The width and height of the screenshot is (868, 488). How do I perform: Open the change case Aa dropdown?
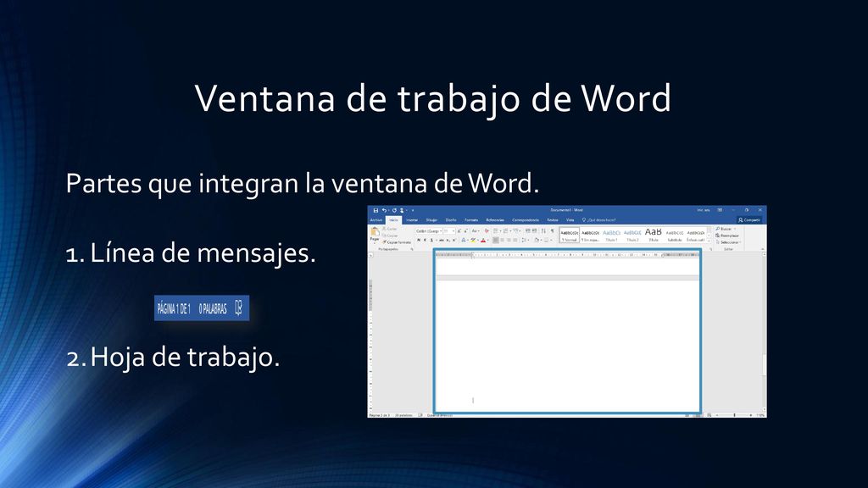(x=476, y=231)
